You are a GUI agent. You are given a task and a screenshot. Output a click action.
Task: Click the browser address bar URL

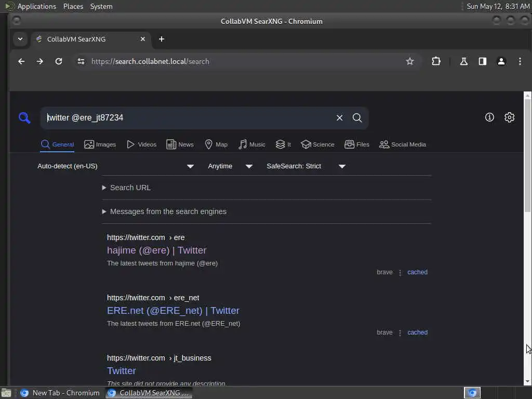click(x=150, y=61)
